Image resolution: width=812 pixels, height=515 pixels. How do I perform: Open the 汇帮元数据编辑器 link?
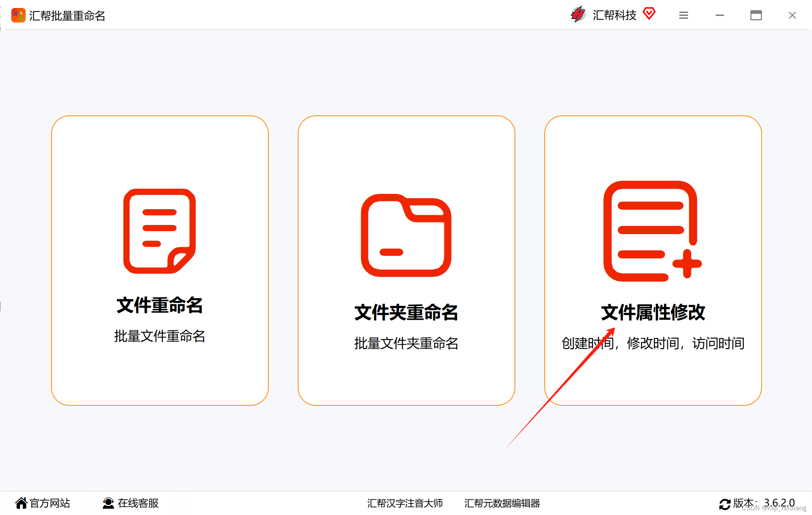(502, 503)
